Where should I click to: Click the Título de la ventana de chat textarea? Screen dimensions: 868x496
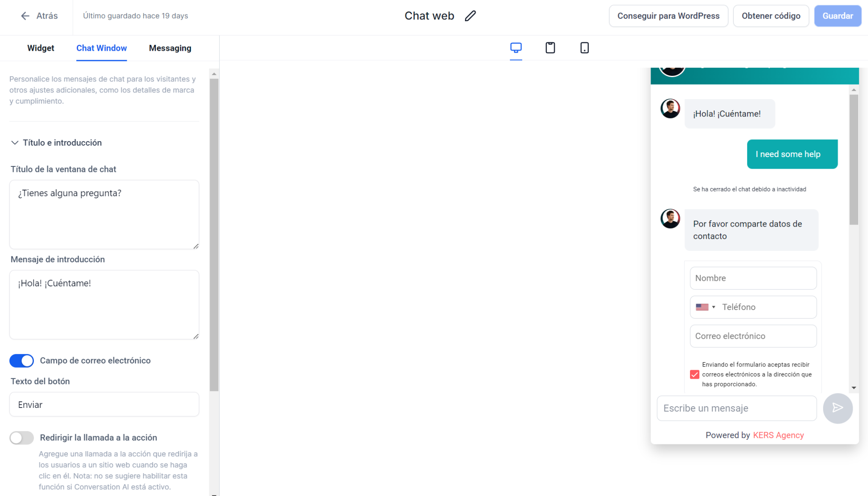coord(104,214)
